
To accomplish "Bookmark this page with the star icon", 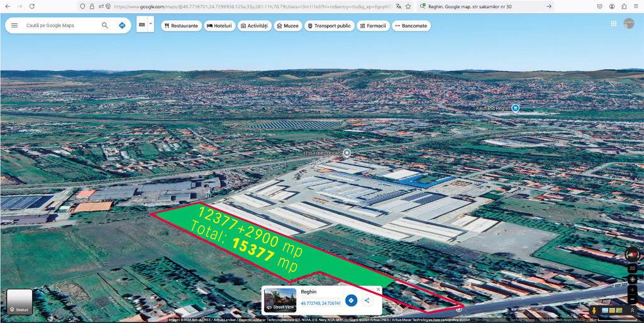I will click(408, 6).
